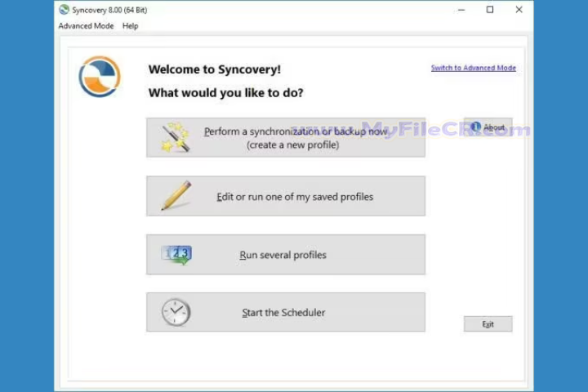Screen dimensions: 588x392
Task: Click the clock scheduler icon
Action: click(176, 312)
